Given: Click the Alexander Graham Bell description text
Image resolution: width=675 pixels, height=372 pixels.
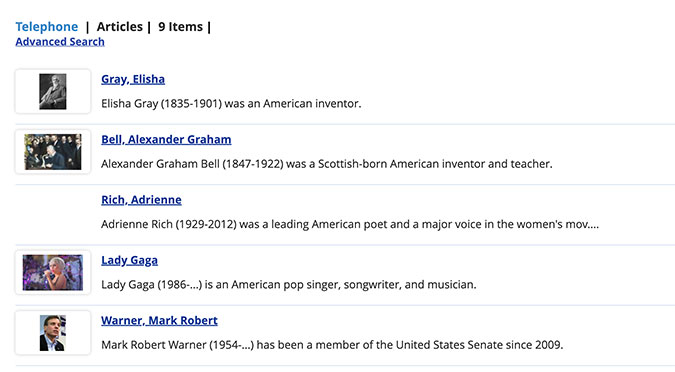Looking at the screenshot, I should tap(327, 164).
